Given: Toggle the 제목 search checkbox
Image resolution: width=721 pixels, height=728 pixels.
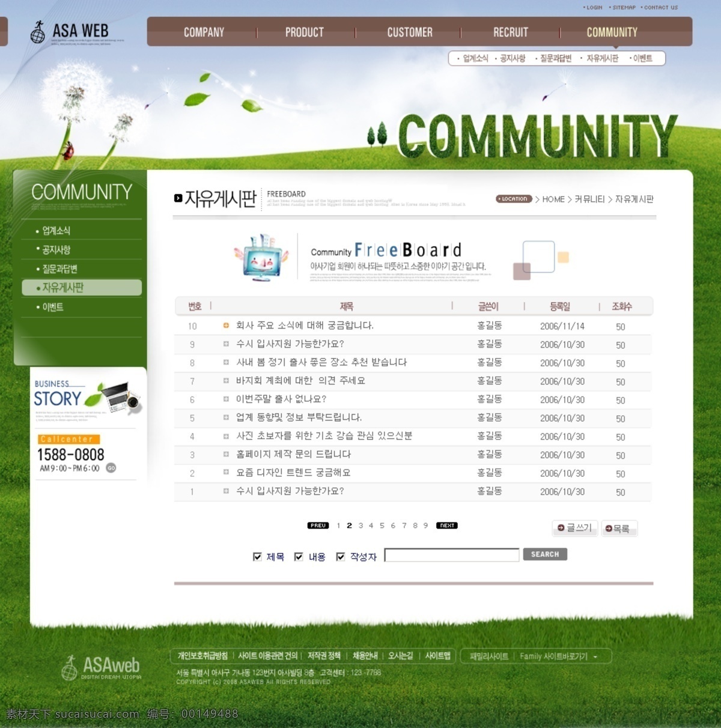Looking at the screenshot, I should 257,557.
